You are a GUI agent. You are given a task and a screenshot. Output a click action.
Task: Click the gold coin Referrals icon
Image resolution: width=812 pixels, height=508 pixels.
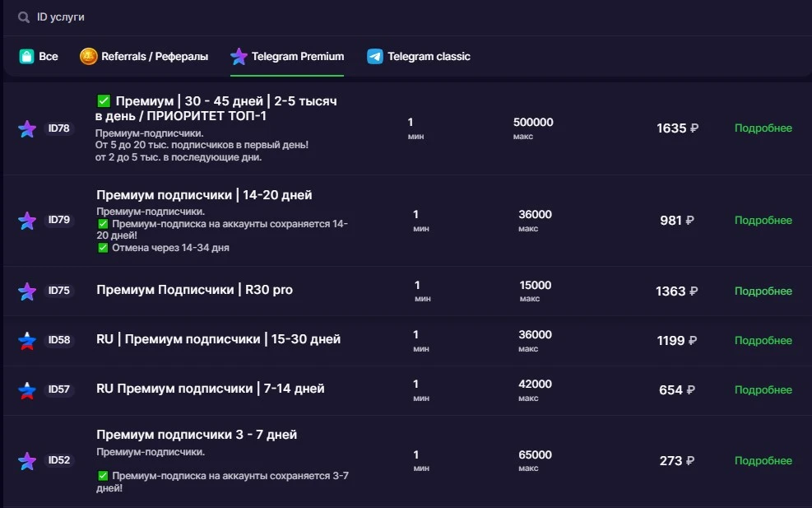(x=89, y=56)
